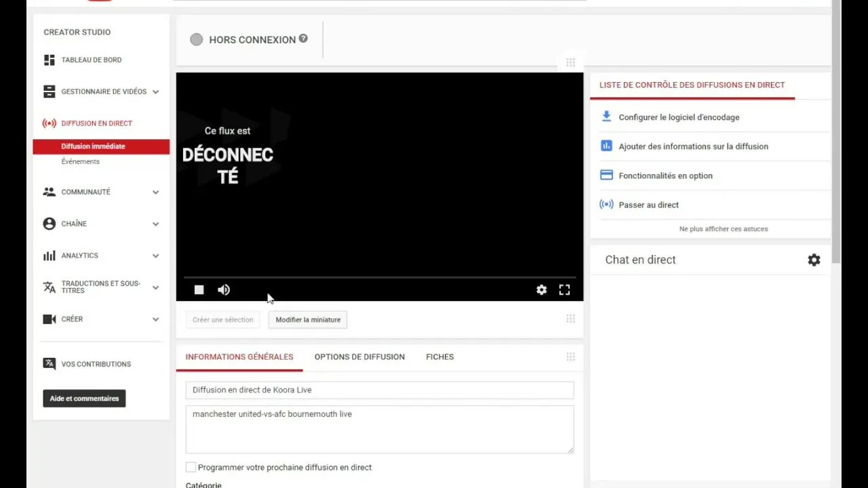Open Ajouter des informations sur la diffusion
Image resolution: width=868 pixels, height=488 pixels.
point(693,146)
